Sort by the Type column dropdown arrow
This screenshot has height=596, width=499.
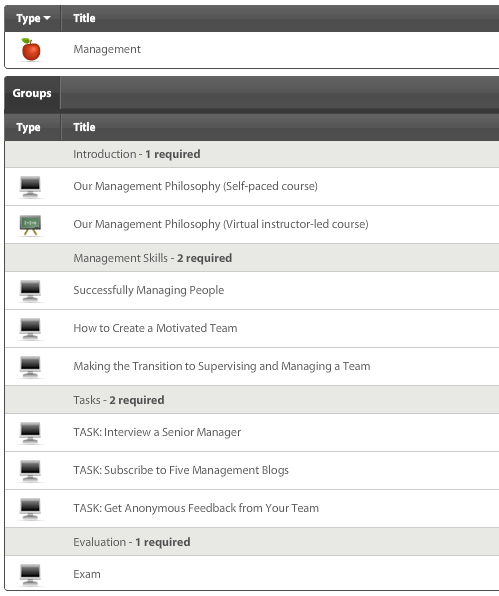[47, 18]
